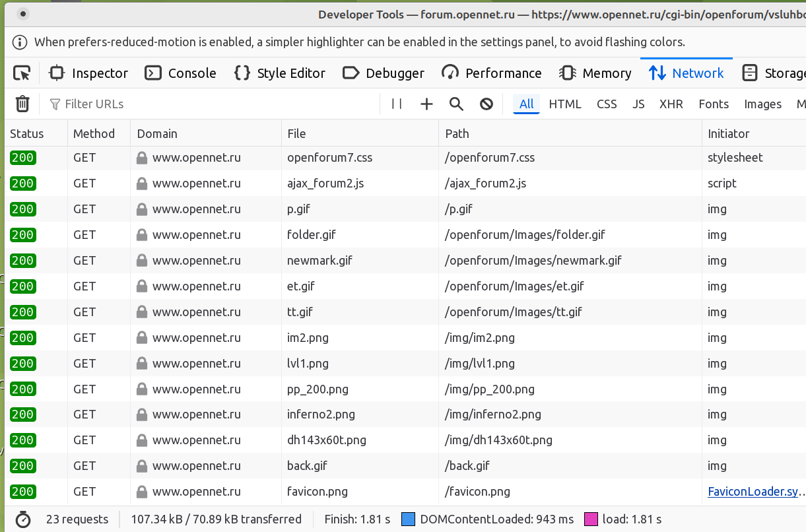Click the 107.34 kB transferred summary
The height and width of the screenshot is (532, 806).
[x=217, y=519]
